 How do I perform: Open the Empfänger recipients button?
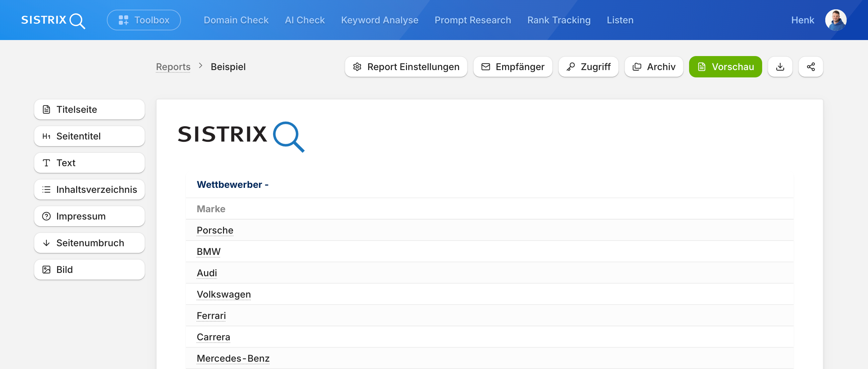tap(513, 67)
